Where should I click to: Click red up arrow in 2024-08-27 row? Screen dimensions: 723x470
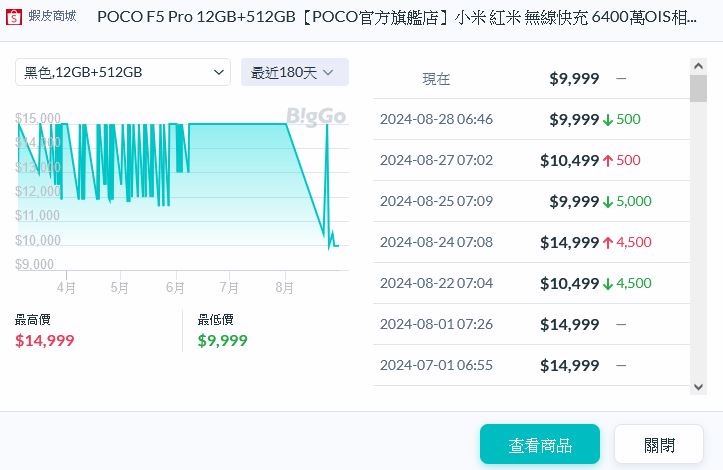pyautogui.click(x=608, y=161)
